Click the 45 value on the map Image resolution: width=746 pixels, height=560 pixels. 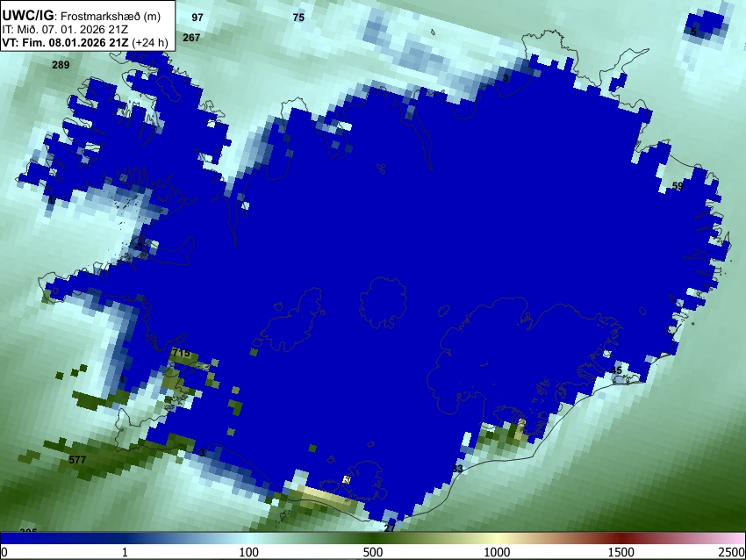616,370
